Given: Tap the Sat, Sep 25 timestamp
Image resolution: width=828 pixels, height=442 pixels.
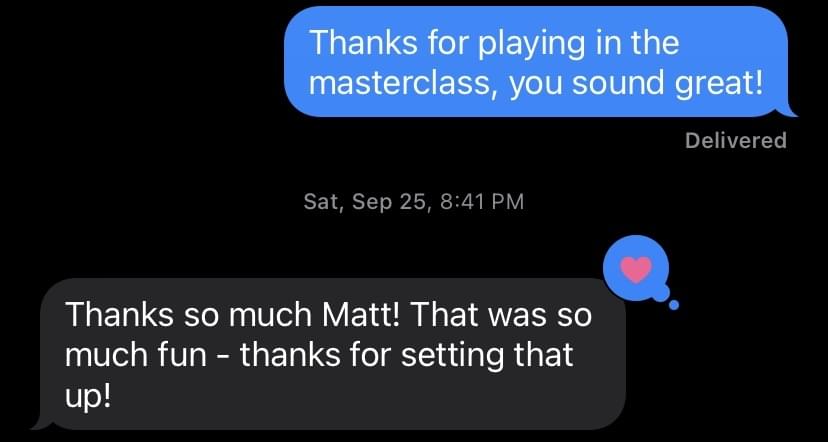Looking at the screenshot, I should coord(414,202).
